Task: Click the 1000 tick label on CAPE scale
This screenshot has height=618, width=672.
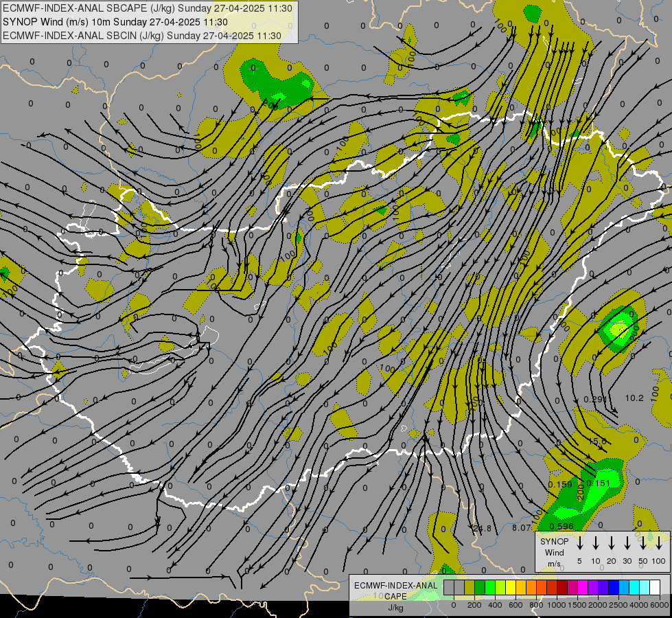Action: pyautogui.click(x=556, y=605)
